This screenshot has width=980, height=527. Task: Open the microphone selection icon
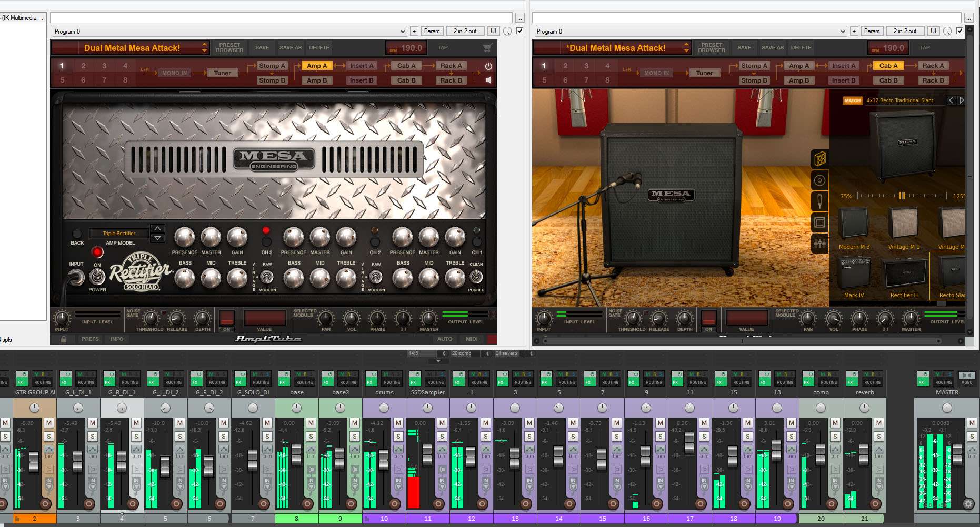tap(819, 201)
